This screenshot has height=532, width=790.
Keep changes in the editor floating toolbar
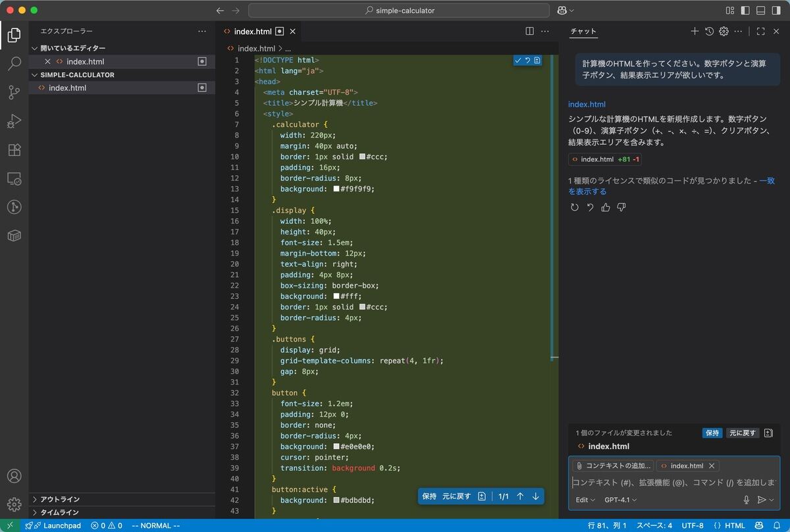point(429,496)
